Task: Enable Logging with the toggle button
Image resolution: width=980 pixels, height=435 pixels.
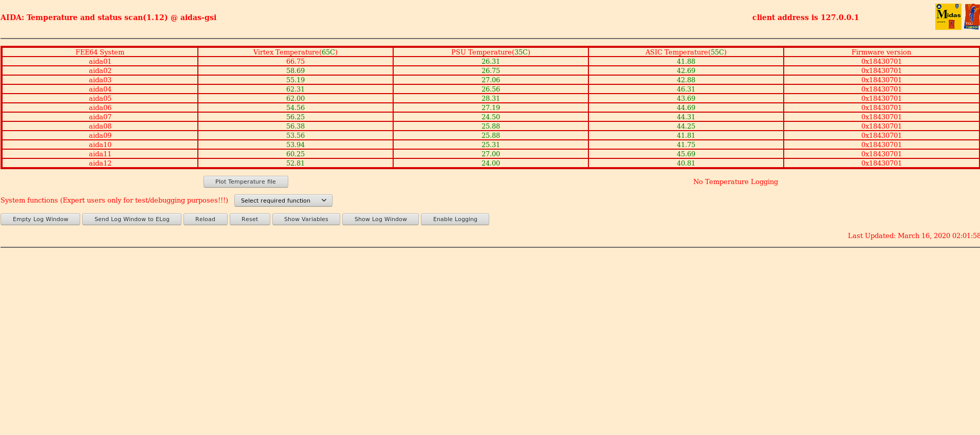Action: 455,220
